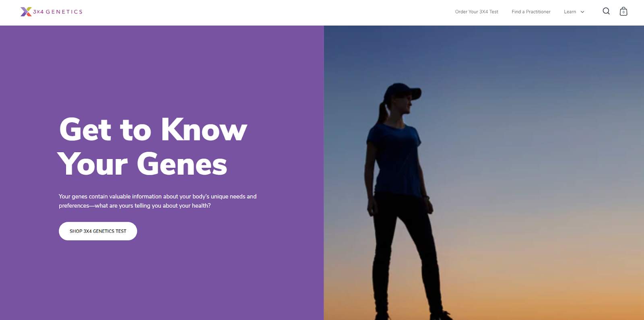Click the 3X4 GENETICS wordmark text
The image size is (644, 320).
(x=58, y=12)
